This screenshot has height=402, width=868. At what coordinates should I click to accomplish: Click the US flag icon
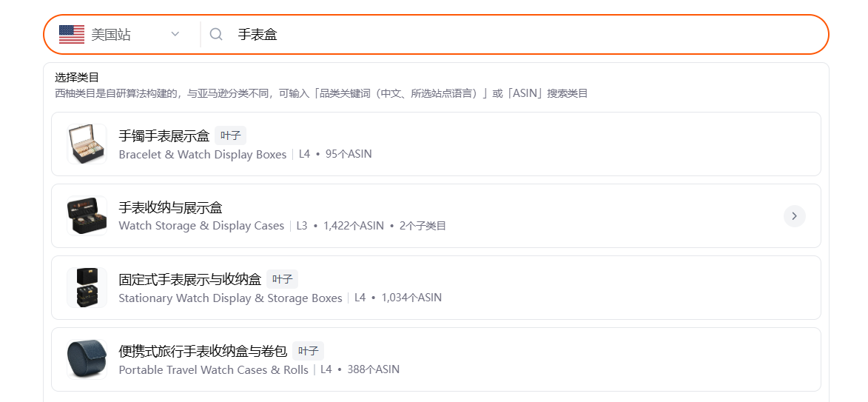[x=72, y=34]
